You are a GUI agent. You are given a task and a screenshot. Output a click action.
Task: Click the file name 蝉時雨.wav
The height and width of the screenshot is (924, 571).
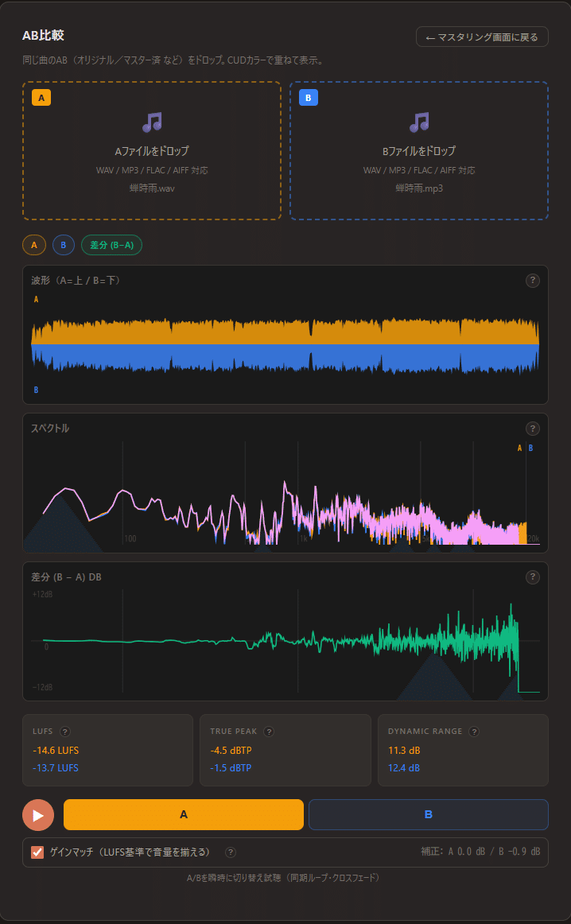coord(152,188)
